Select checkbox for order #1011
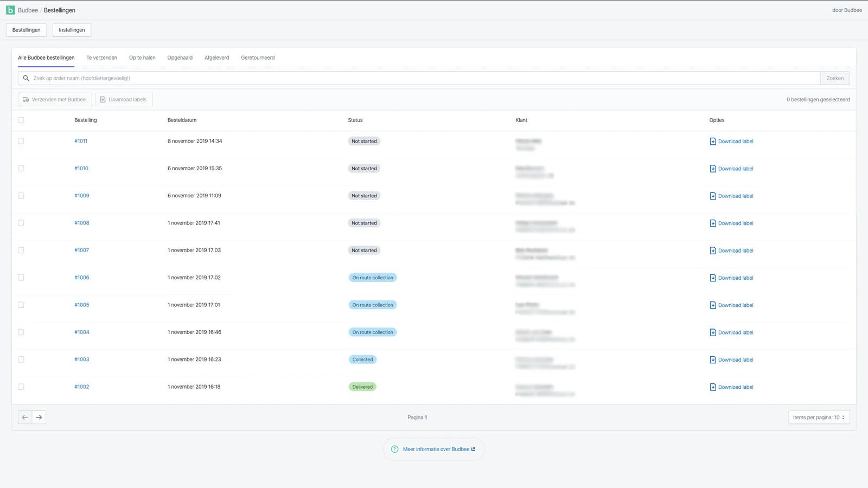Screen dimensions: 868x488 [x=21, y=141]
